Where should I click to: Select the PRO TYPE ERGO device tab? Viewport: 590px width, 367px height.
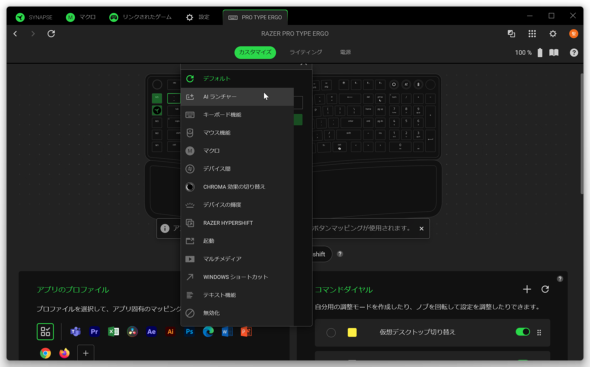click(x=255, y=17)
